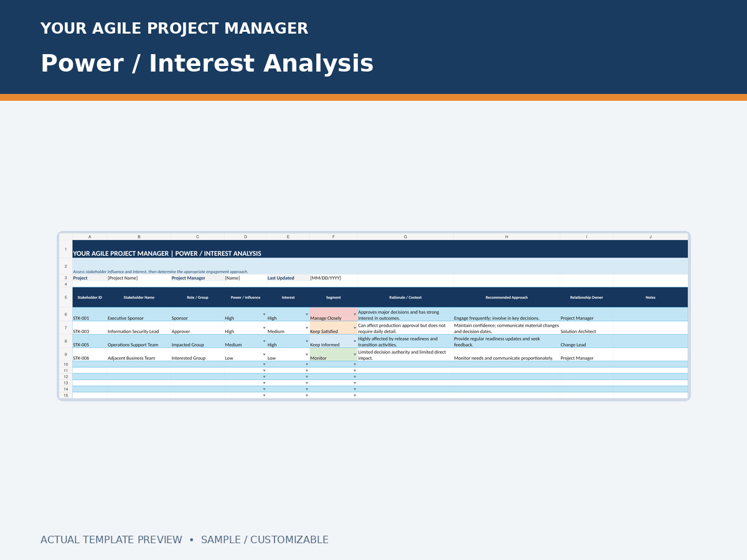Click the [MM/DD/YYYY] date cell
The image size is (747, 560).
334,278
